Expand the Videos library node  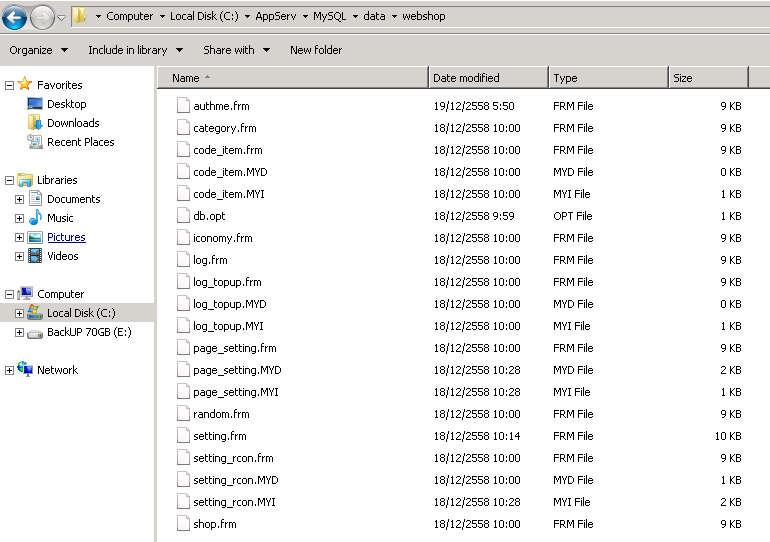pos(19,256)
